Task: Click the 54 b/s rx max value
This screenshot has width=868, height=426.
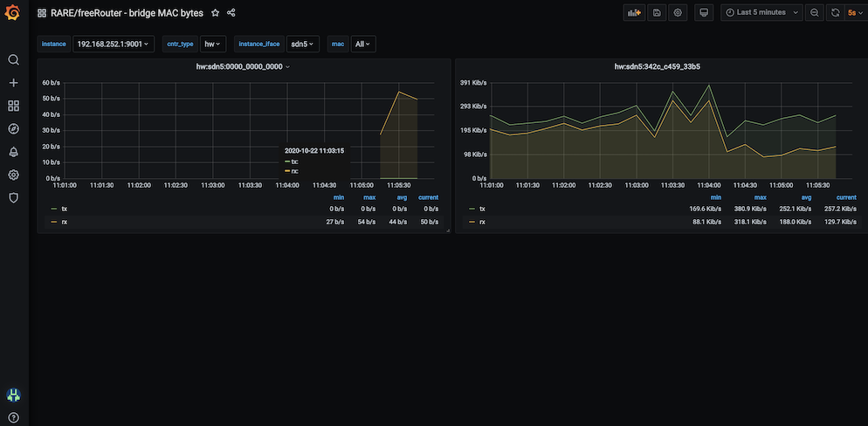Action: (x=366, y=222)
